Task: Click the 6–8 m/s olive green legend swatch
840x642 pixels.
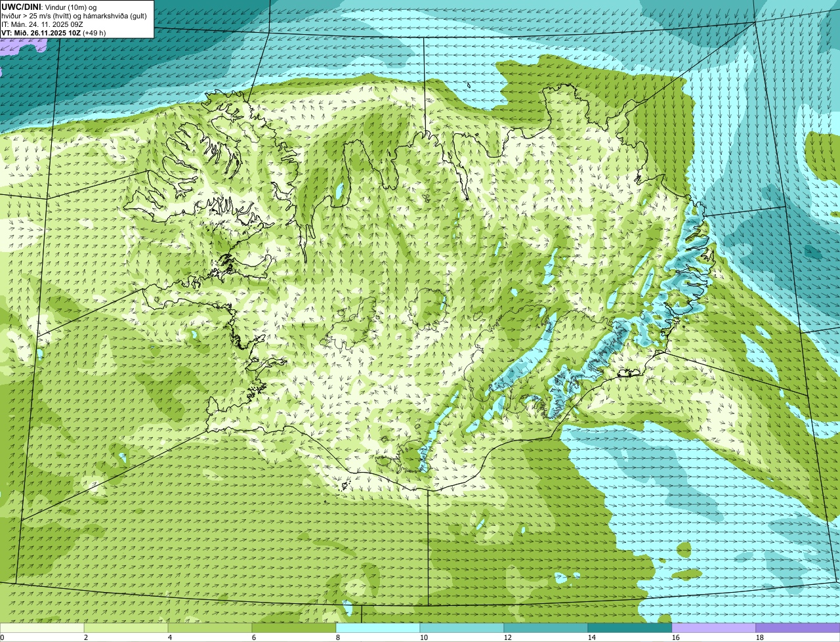Action: pos(294,628)
